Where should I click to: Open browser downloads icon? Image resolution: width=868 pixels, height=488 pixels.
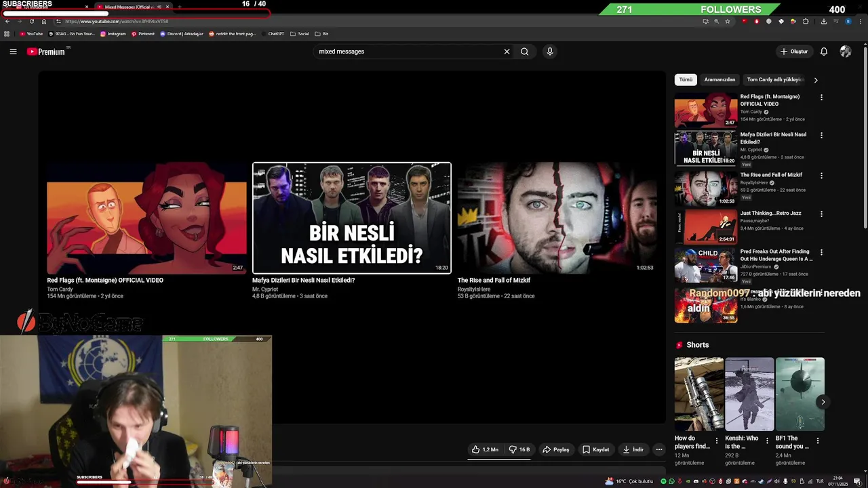point(823,21)
